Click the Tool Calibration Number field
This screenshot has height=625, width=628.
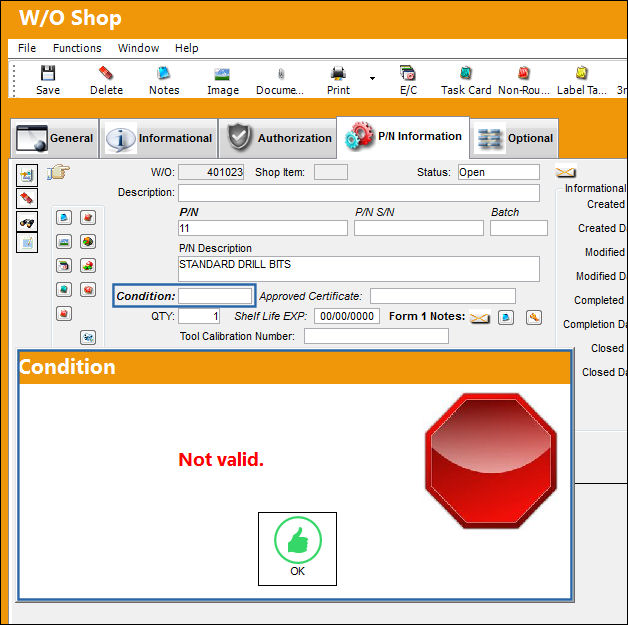point(376,336)
